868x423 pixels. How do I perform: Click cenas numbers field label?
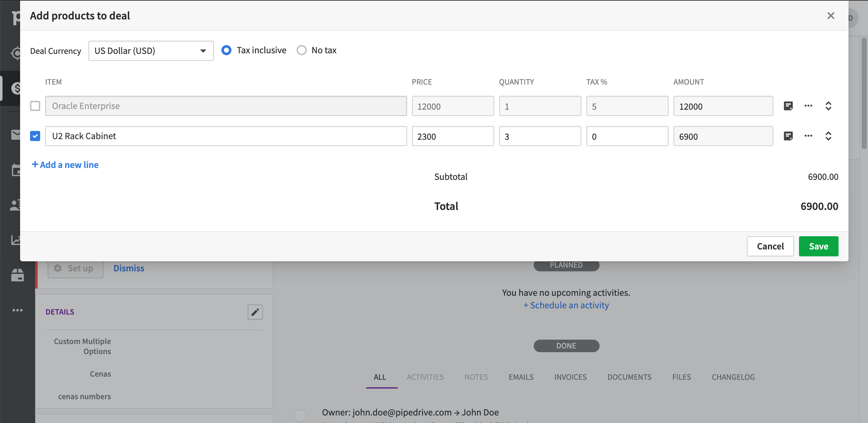point(85,397)
